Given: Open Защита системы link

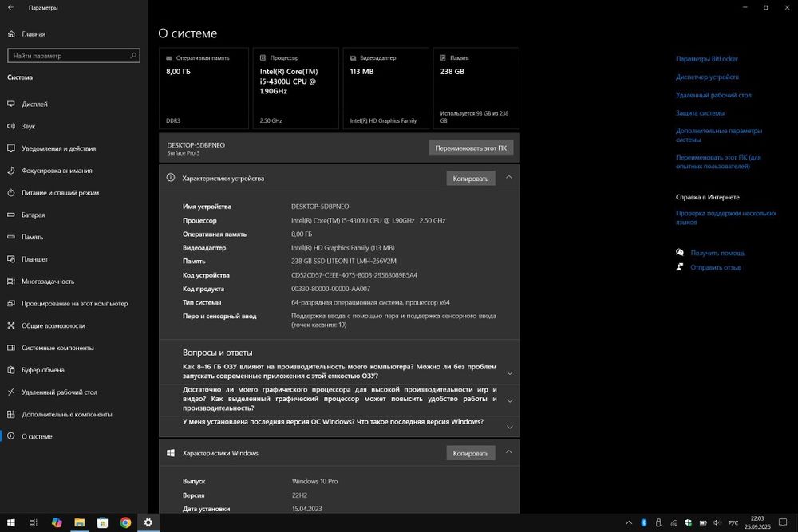Looking at the screenshot, I should pos(700,113).
